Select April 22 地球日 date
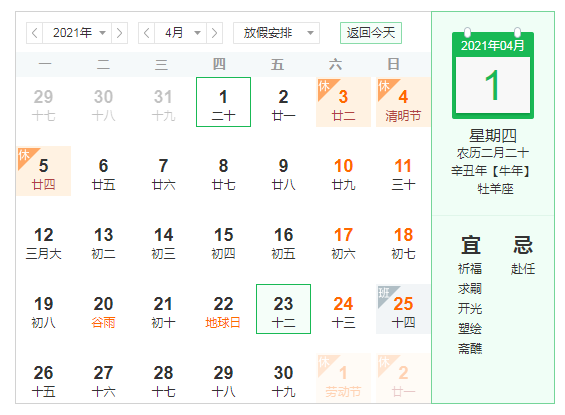Screen dimensions: 565x415 [223, 309]
